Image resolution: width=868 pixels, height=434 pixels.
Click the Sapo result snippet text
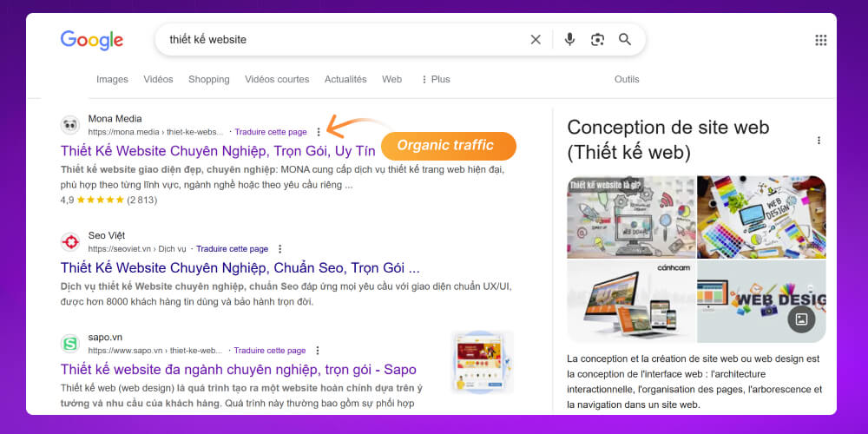pyautogui.click(x=241, y=396)
